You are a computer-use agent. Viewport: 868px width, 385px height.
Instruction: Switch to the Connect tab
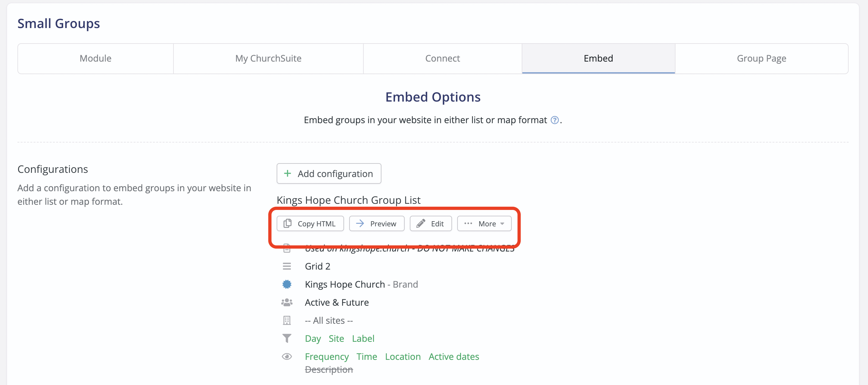point(442,58)
